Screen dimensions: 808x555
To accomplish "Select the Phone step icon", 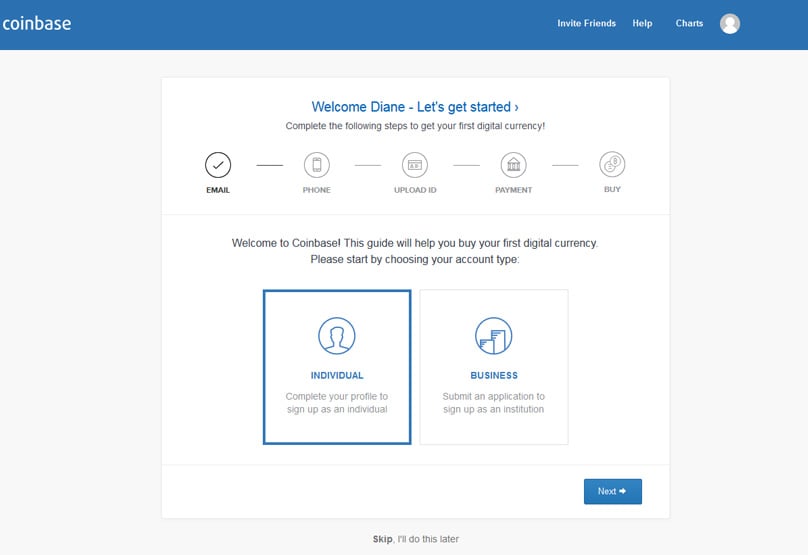I will 316,165.
